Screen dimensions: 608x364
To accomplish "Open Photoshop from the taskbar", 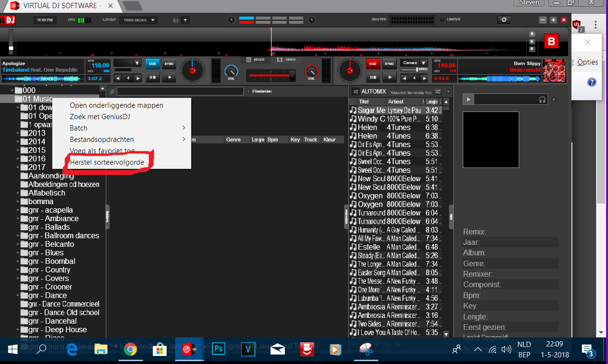I will pyautogui.click(x=219, y=350).
